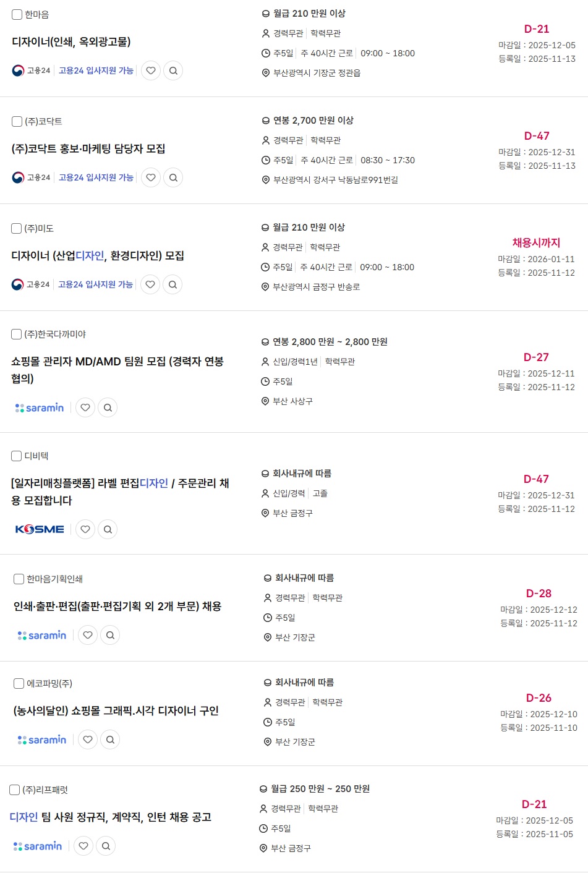Click 고용24 입사지원 가능 link for (주)코닥트
The image size is (588, 886).
(96, 177)
